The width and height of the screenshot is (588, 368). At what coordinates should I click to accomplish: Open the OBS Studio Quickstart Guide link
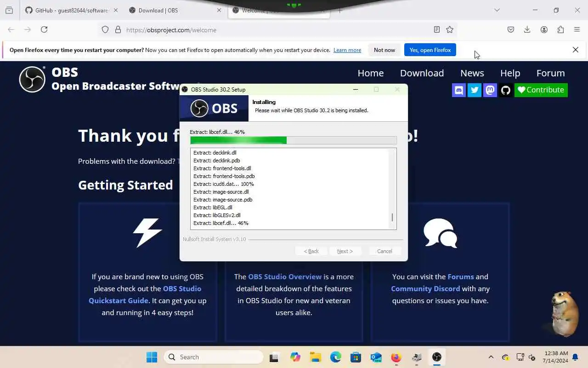click(145, 294)
